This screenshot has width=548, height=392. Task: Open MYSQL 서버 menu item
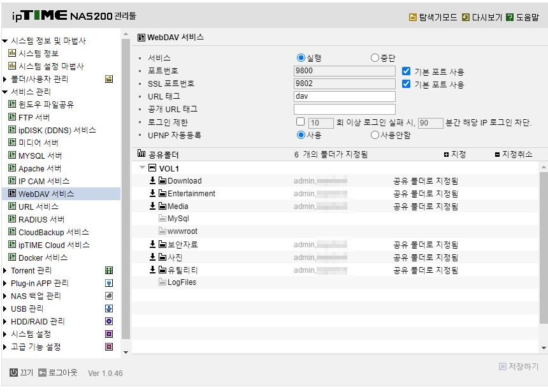click(x=40, y=156)
